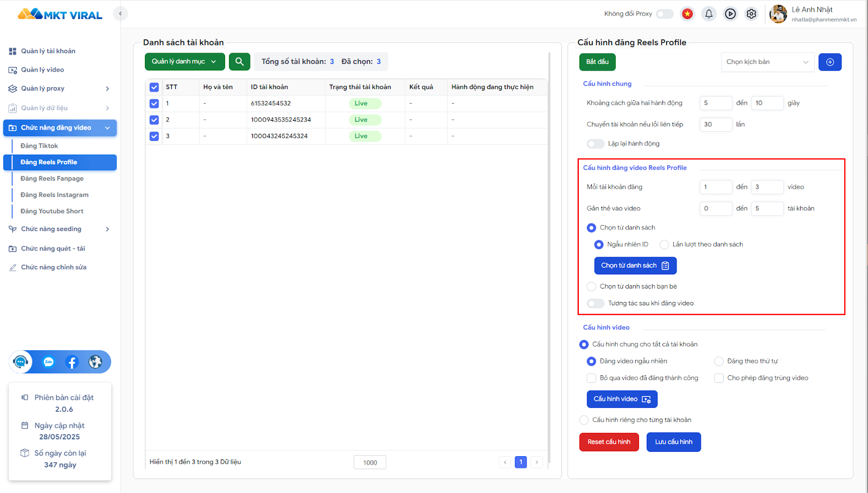Enable the Lặp lại hành động switch
868x493 pixels.
pos(595,144)
